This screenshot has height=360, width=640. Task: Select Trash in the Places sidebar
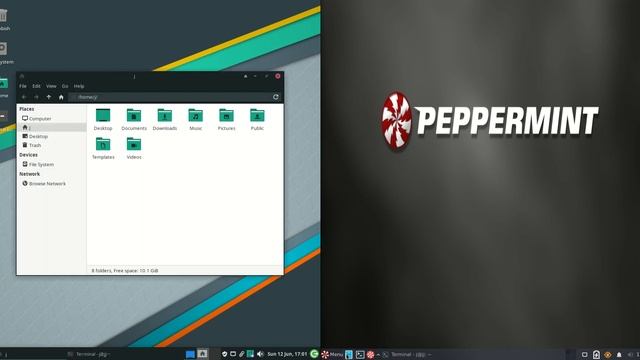pyautogui.click(x=52, y=145)
